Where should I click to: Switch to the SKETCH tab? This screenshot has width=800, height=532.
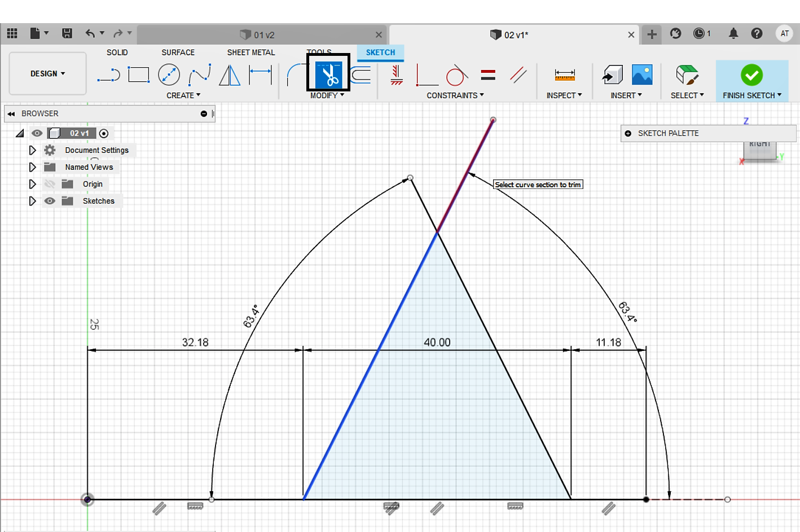380,52
